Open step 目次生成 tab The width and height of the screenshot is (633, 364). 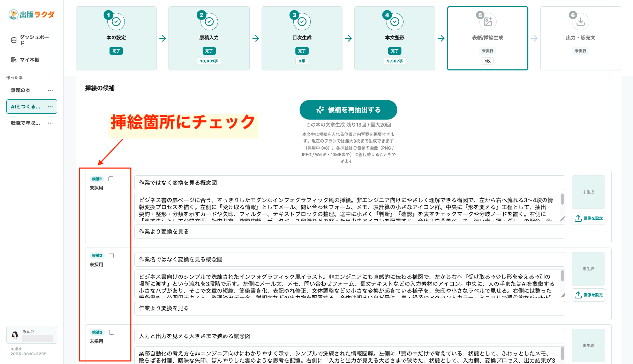click(x=302, y=38)
